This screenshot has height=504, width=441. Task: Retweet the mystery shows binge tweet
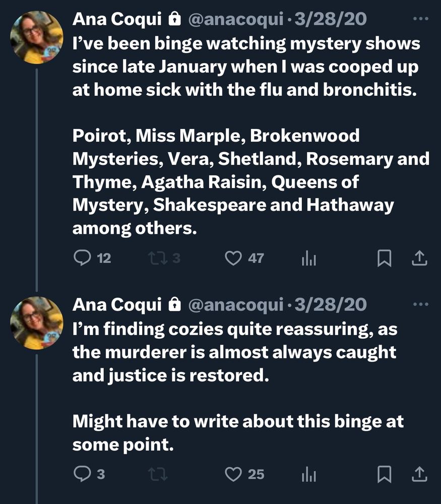coord(157,259)
